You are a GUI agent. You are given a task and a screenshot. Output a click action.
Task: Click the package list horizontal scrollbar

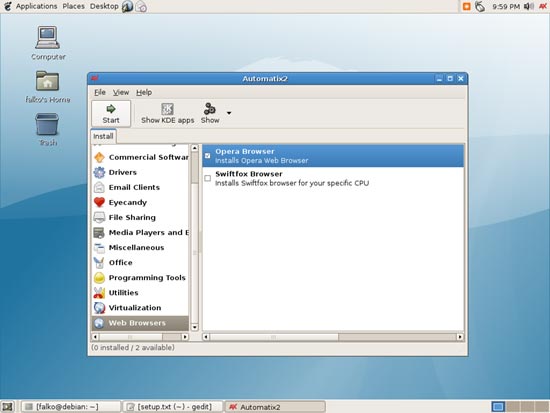(333, 337)
